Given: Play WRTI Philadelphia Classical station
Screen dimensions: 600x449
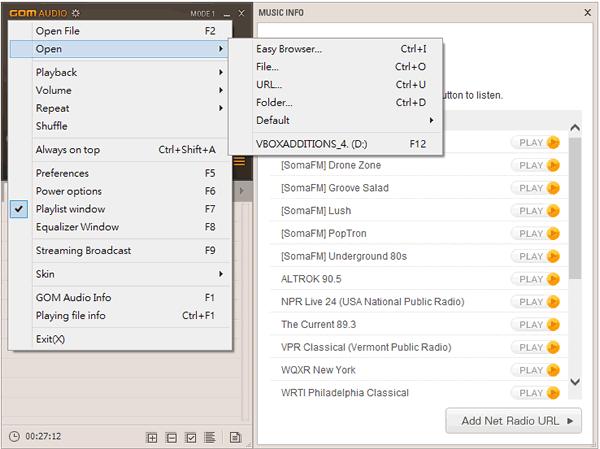Looking at the screenshot, I should tap(535, 393).
